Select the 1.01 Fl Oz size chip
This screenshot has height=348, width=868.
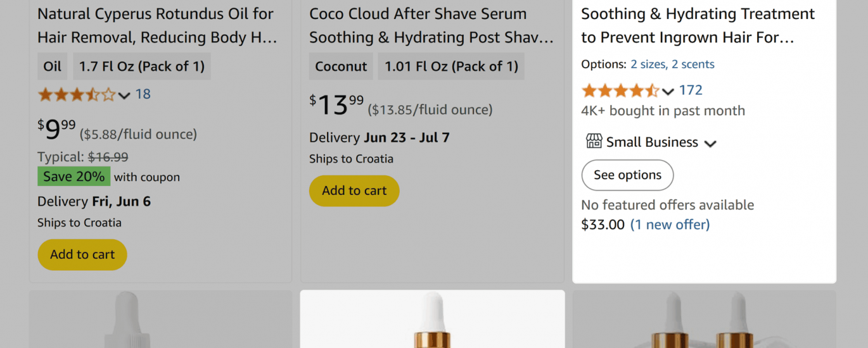click(x=451, y=66)
